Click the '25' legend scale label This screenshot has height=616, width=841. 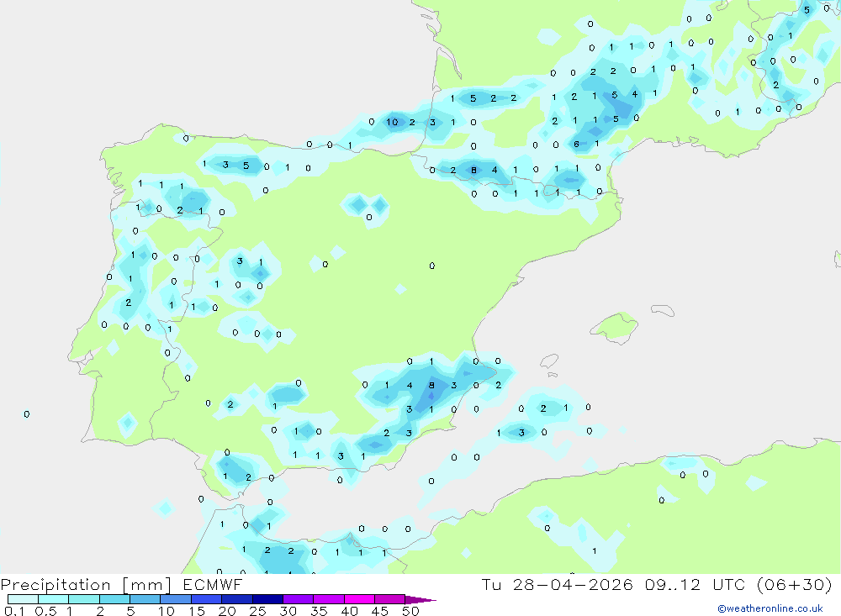257,611
